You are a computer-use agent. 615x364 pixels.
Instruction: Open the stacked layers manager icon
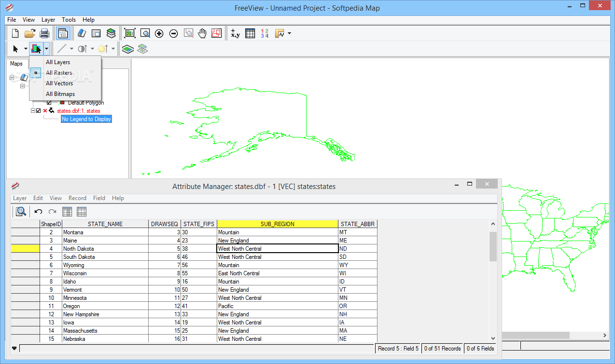coord(111,33)
